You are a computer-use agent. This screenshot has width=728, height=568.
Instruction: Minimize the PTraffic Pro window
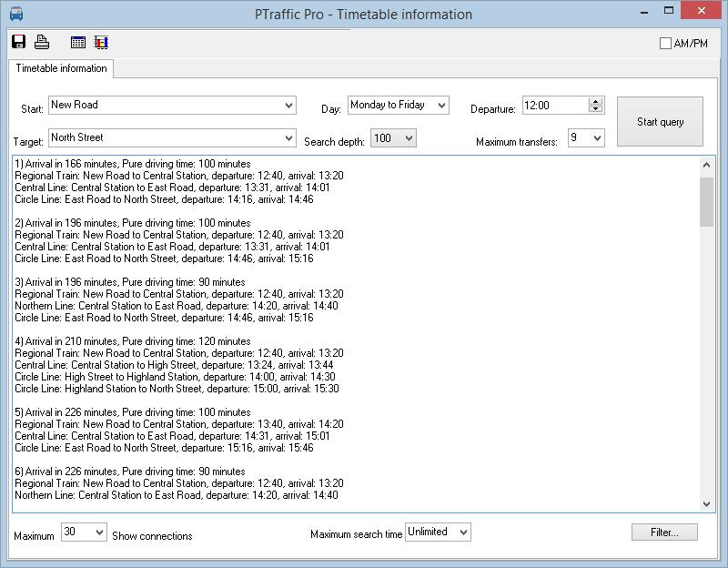click(644, 12)
